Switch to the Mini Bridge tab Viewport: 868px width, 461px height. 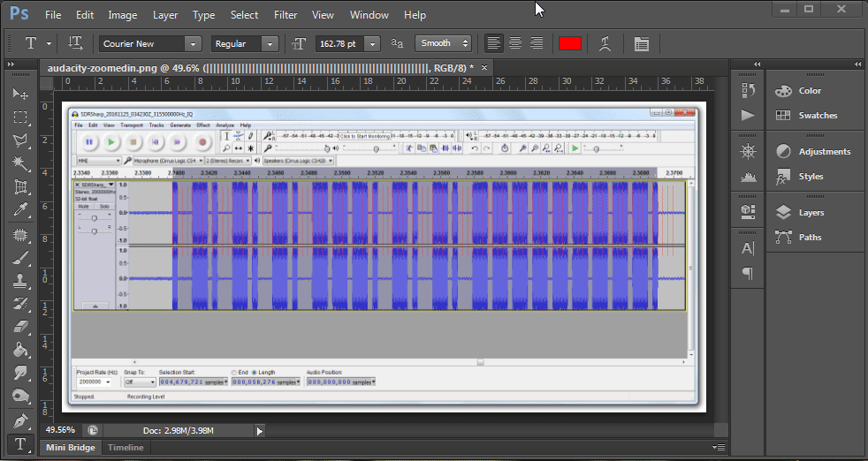[71, 447]
